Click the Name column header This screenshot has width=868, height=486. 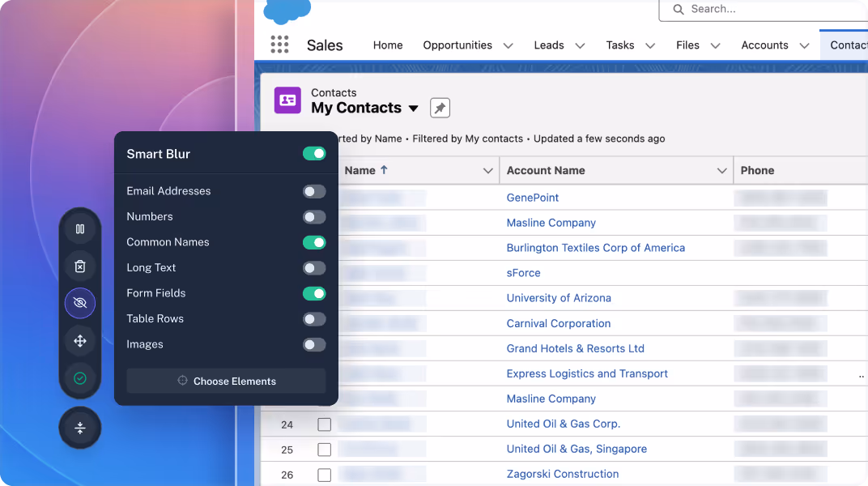[x=360, y=170]
